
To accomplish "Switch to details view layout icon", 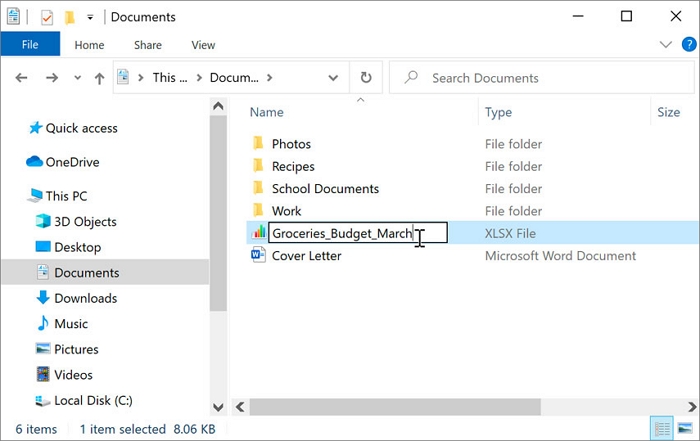I will [x=662, y=429].
